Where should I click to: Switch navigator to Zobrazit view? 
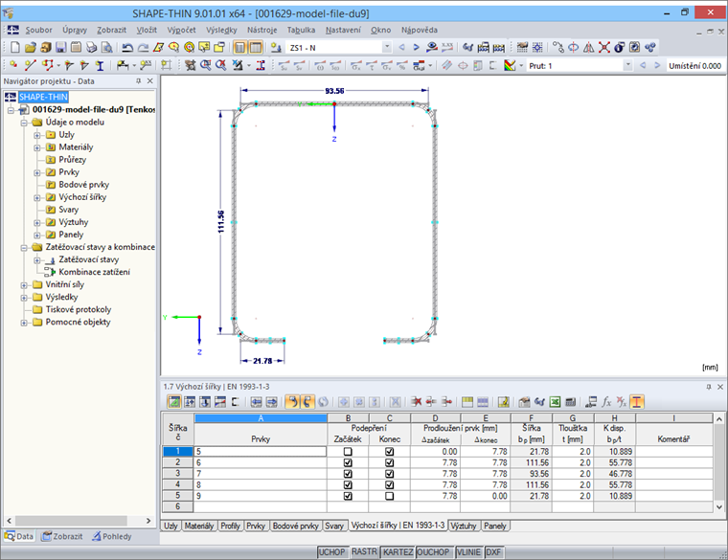click(x=62, y=536)
